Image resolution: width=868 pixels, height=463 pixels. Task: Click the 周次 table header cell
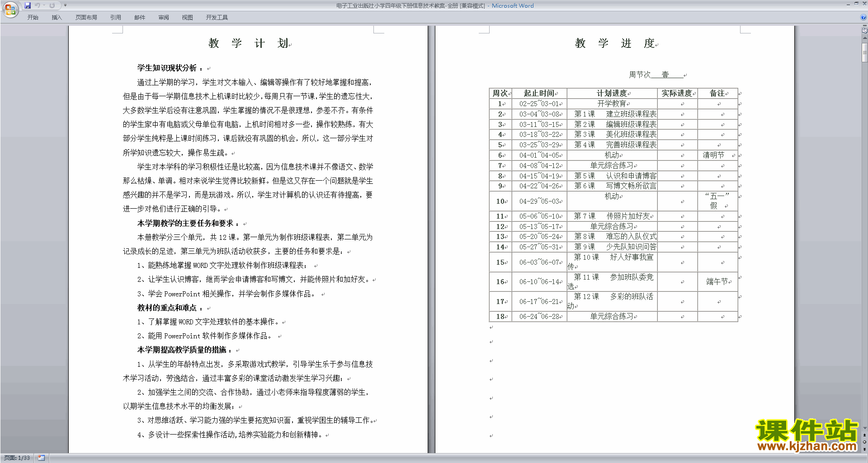pos(500,93)
